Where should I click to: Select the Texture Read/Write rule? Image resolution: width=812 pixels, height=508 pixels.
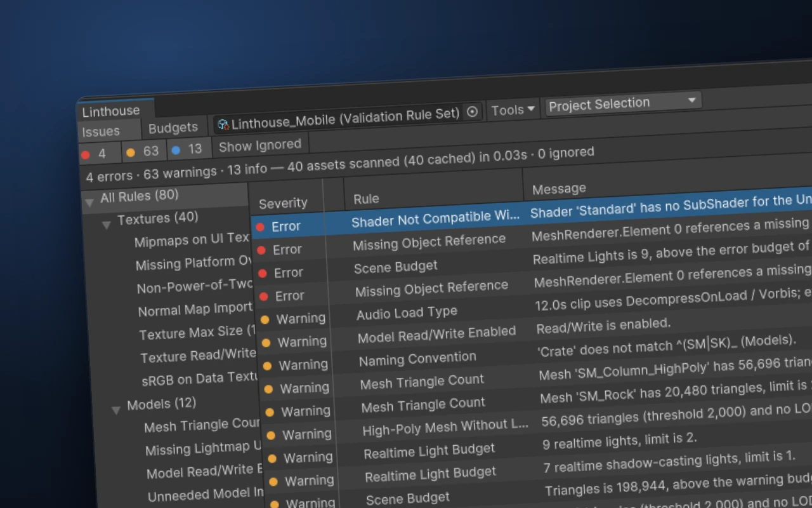[199, 355]
